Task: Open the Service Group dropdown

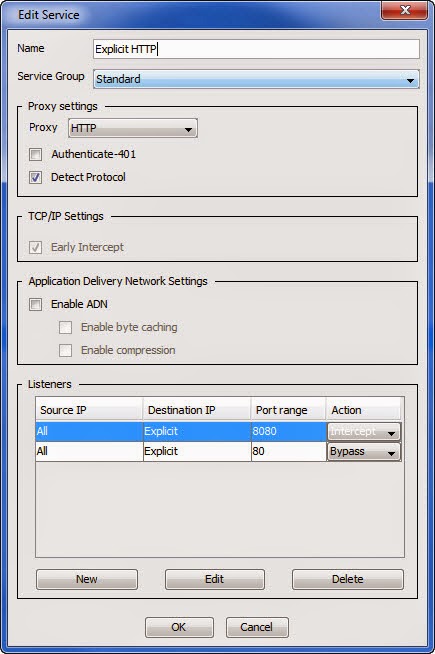Action: coord(256,79)
